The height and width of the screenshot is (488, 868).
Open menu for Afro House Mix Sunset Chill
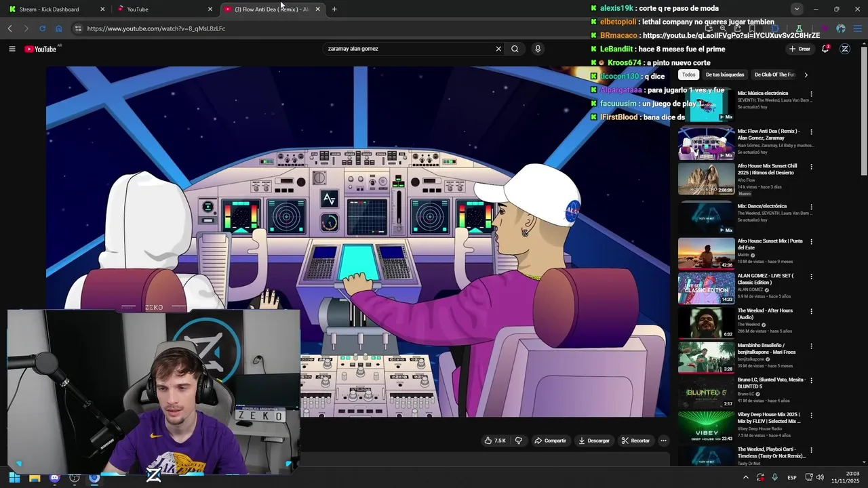[x=811, y=167]
